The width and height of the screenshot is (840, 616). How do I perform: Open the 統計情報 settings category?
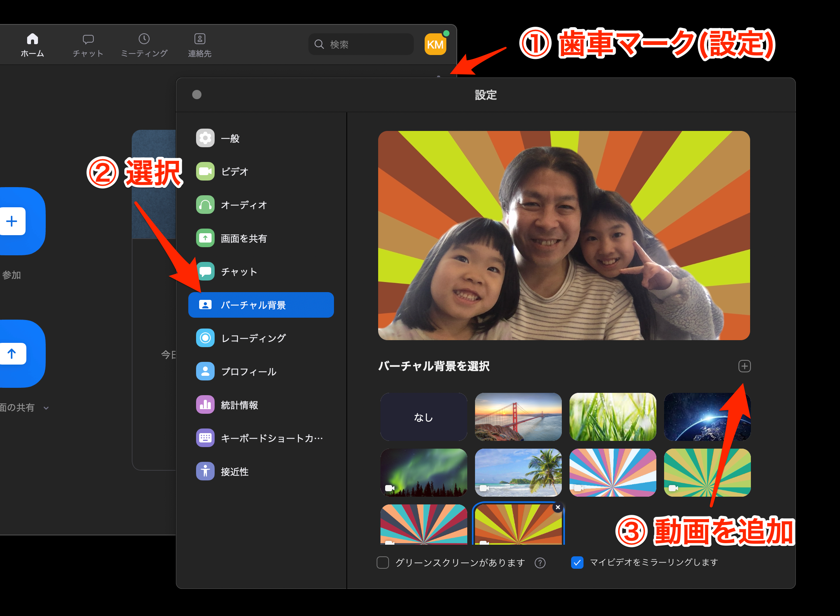point(261,405)
